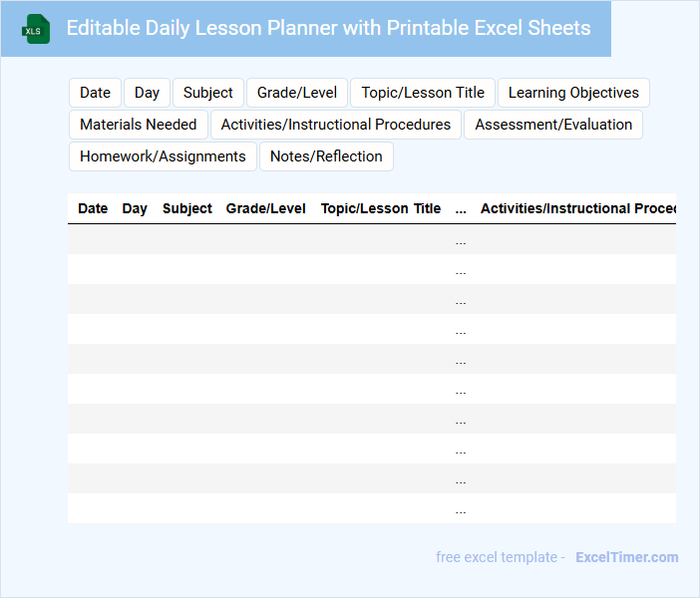
Task: Click the Date column header
Action: tap(93, 208)
